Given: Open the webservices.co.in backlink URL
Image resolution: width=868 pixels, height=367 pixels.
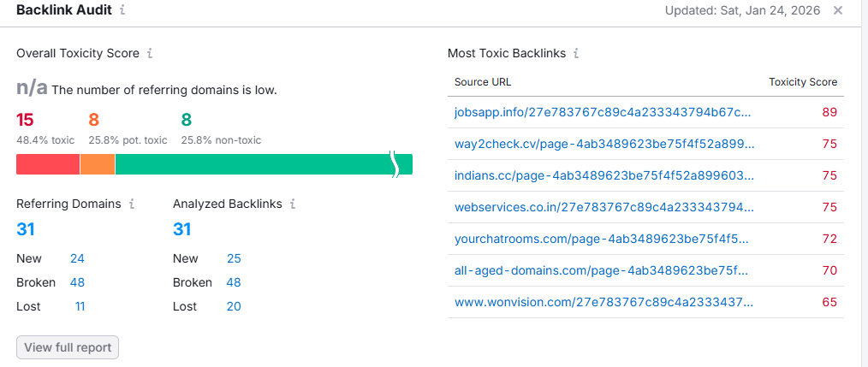Looking at the screenshot, I should click(x=604, y=207).
